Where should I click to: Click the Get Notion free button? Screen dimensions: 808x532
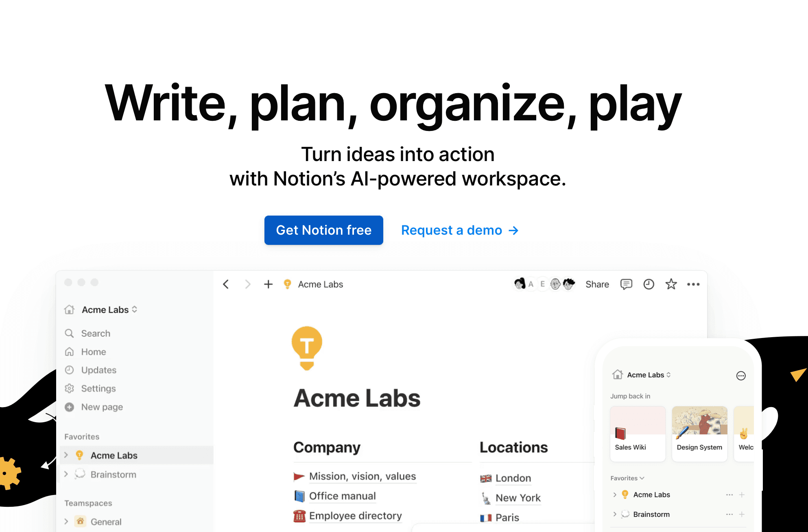click(323, 230)
